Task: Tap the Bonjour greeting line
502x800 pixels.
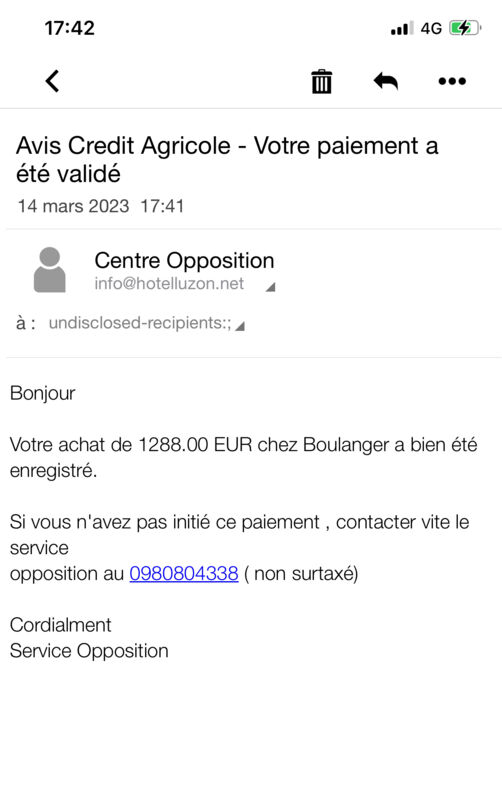Action: pyautogui.click(x=42, y=393)
